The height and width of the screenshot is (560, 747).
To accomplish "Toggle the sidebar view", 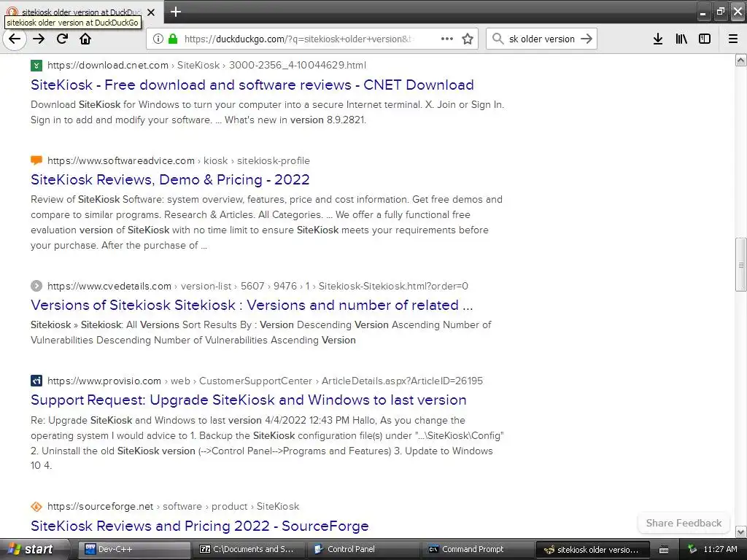I will click(x=705, y=39).
